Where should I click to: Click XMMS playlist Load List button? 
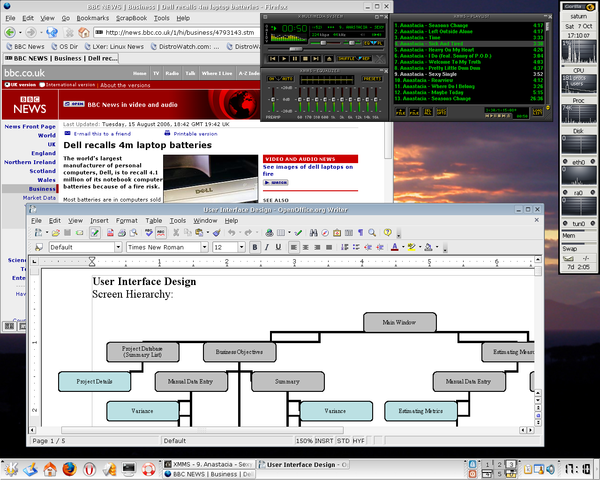pyautogui.click(x=537, y=112)
